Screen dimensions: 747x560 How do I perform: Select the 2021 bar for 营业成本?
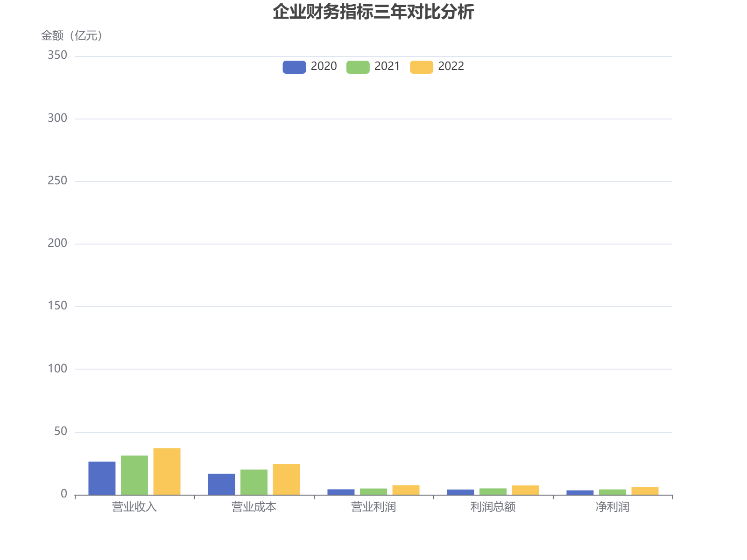coord(254,482)
